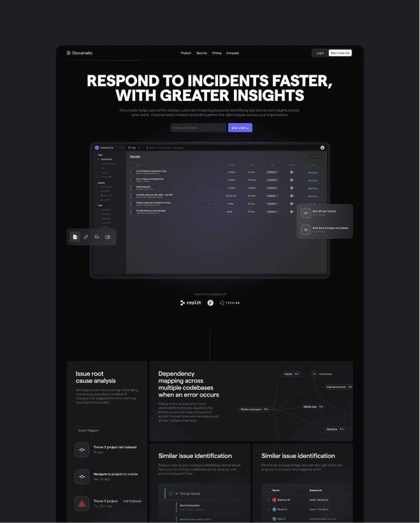The height and width of the screenshot is (523, 420).
Task: Click the Start a free trial button
Action: [x=340, y=53]
